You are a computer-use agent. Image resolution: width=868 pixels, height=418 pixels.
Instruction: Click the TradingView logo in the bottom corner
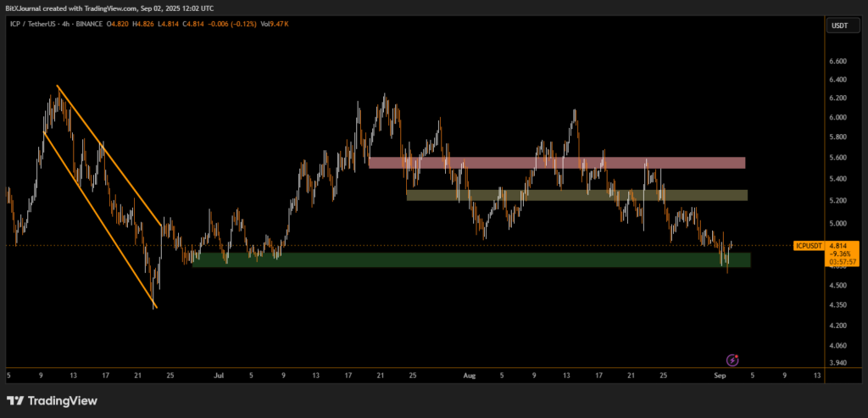pos(52,400)
